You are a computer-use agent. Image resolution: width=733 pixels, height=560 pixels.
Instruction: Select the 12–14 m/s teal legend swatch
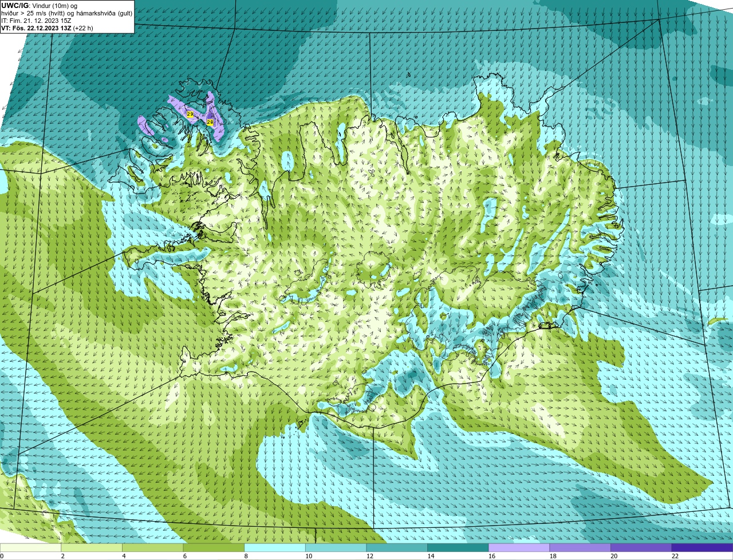click(397, 547)
